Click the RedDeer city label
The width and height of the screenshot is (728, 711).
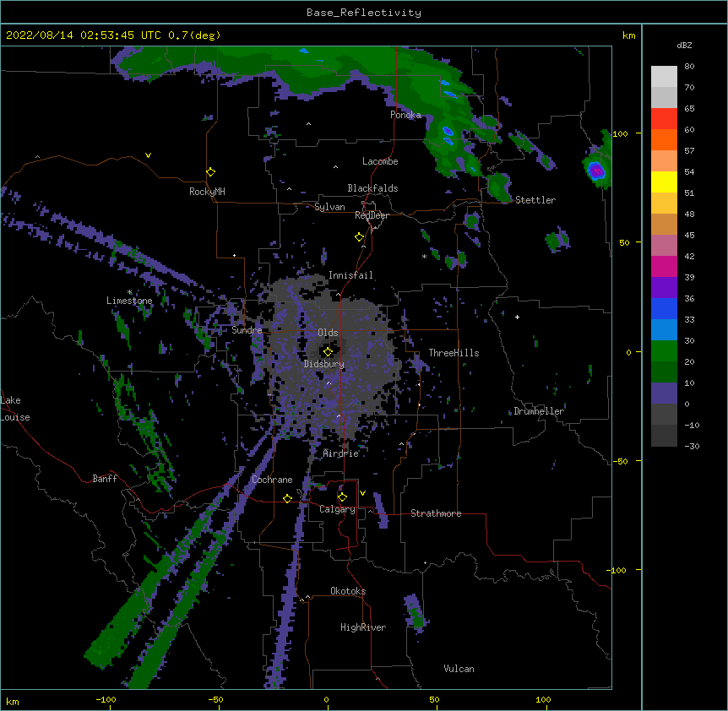point(372,215)
